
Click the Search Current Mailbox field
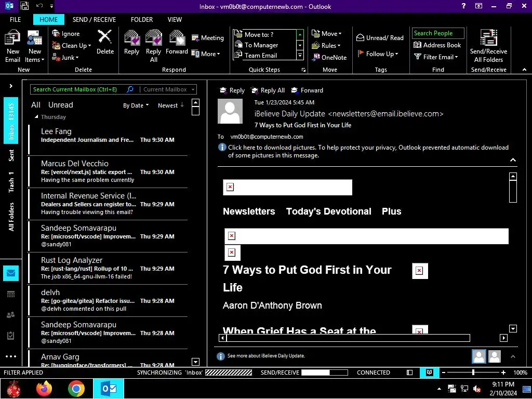(x=79, y=89)
